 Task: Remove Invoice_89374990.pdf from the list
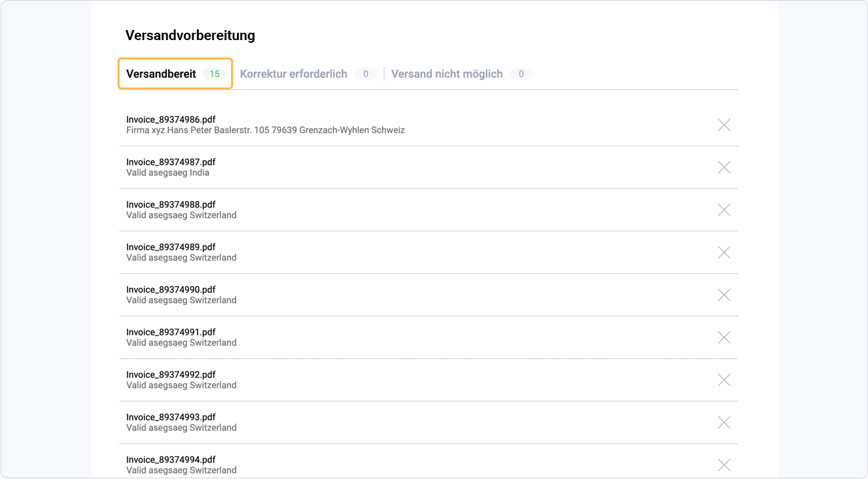[724, 295]
